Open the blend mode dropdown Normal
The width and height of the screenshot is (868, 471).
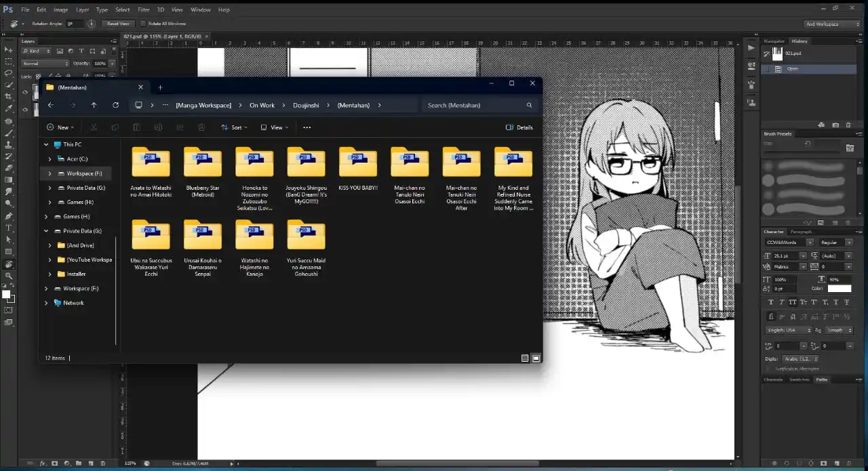(x=45, y=64)
